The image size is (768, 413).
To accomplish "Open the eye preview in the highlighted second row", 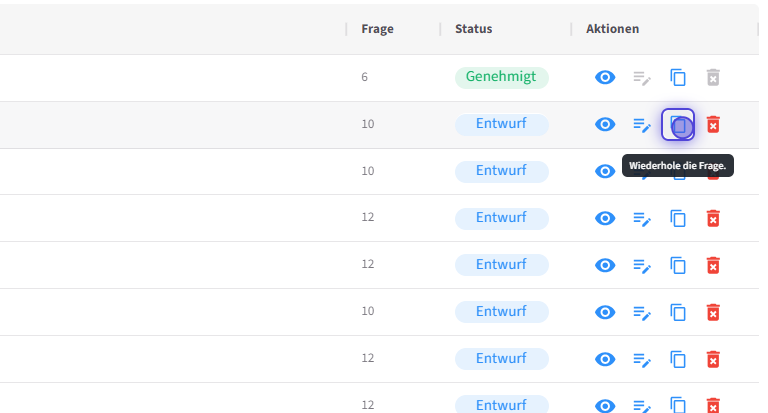I will coord(605,125).
